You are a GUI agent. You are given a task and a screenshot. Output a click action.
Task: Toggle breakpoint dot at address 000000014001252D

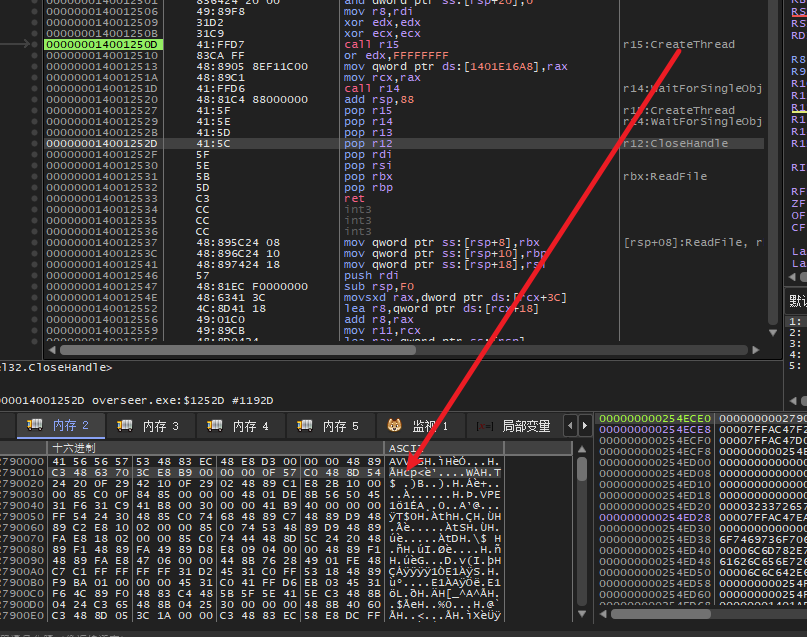pos(34,144)
